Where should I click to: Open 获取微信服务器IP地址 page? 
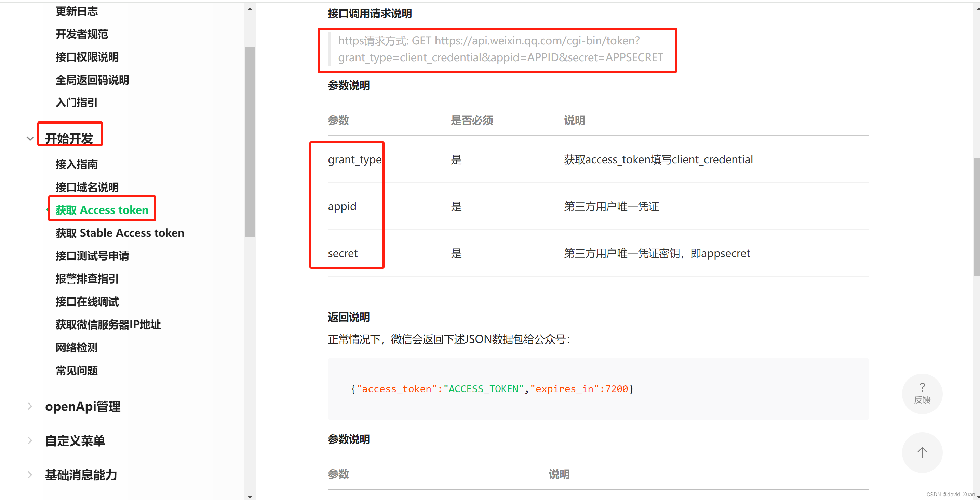(x=108, y=324)
